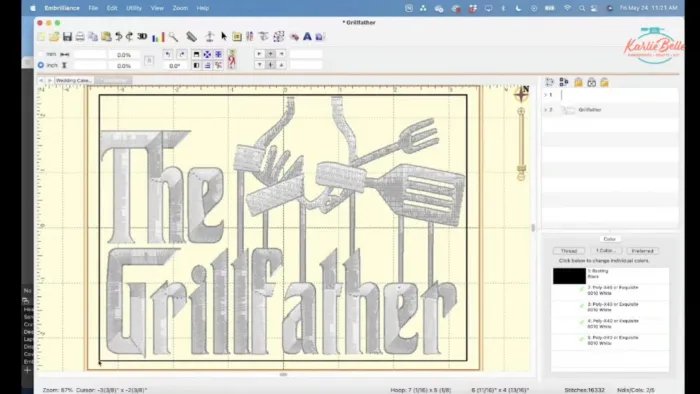Expand object row 2 Grillfather
Viewport: 700px width, 394px height.
pos(545,110)
